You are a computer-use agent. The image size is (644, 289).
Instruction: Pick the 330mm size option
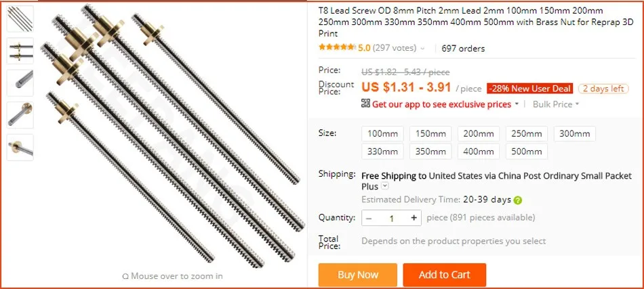tap(382, 151)
